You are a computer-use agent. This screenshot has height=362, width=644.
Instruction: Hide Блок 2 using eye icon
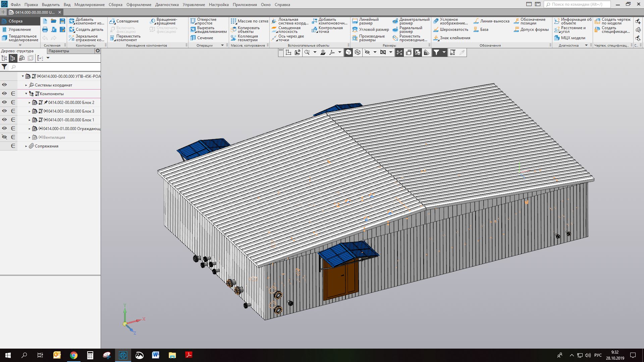pos(4,102)
